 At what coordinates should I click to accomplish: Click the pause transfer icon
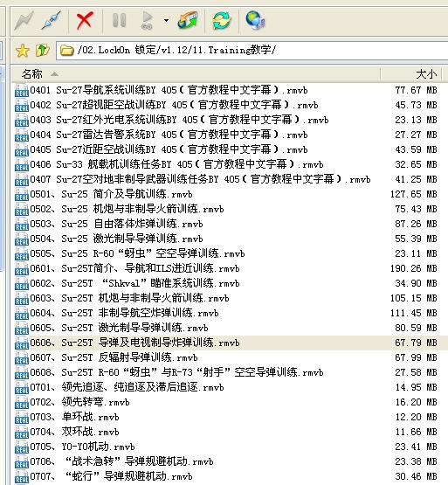pos(119,20)
